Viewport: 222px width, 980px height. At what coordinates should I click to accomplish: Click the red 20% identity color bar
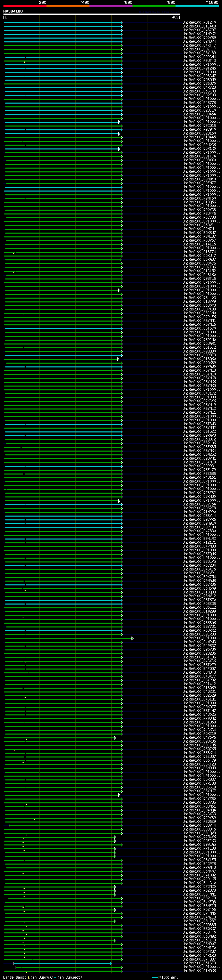click(25, 7)
